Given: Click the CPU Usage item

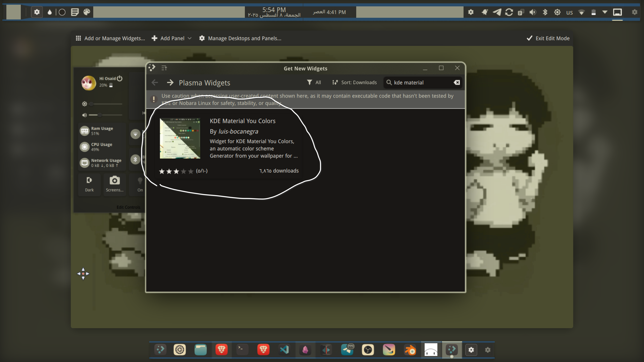Looking at the screenshot, I should click(x=102, y=147).
